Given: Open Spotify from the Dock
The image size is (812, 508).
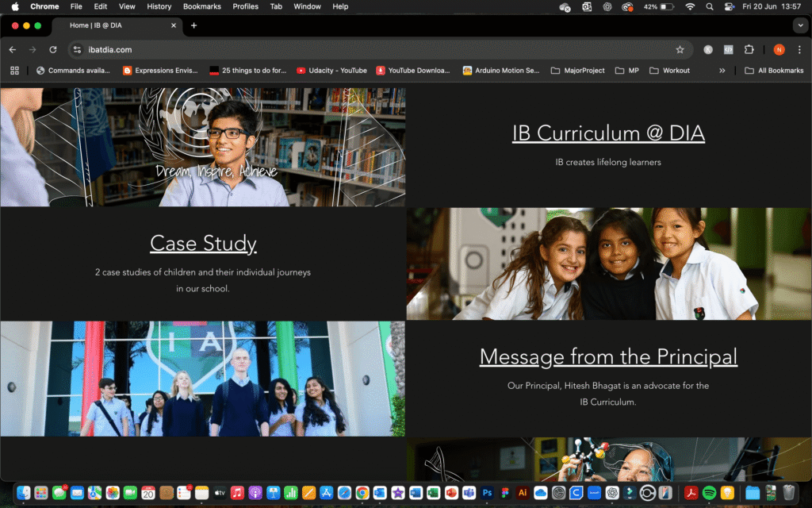Looking at the screenshot, I should coord(710,493).
